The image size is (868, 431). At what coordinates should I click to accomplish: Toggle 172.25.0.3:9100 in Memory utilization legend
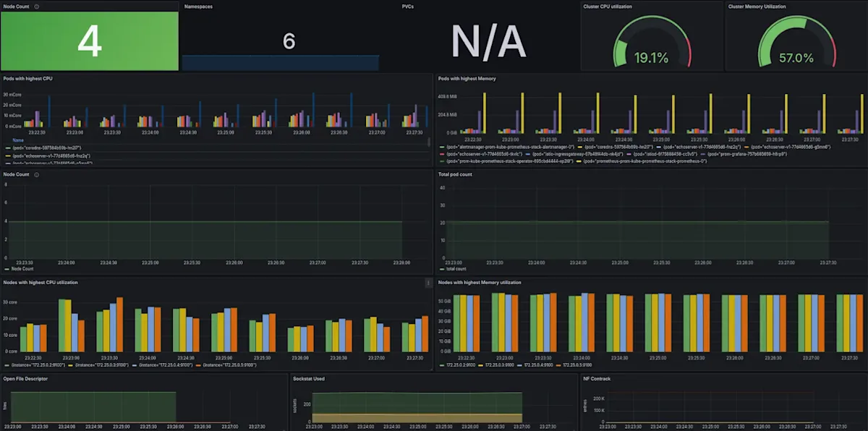pyautogui.click(x=498, y=364)
